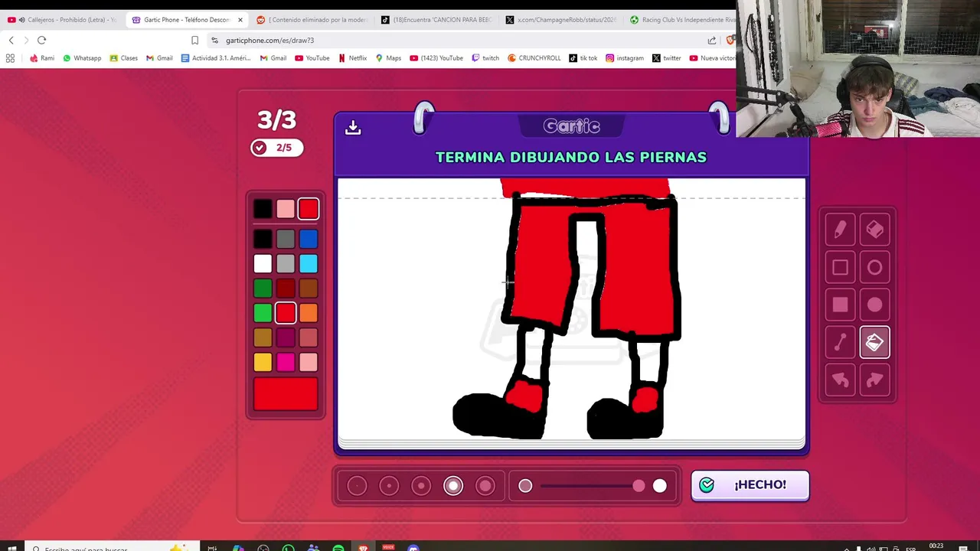This screenshot has width=980, height=551.
Task: Open the CRUNCHYROLL bookmark
Action: (x=534, y=58)
